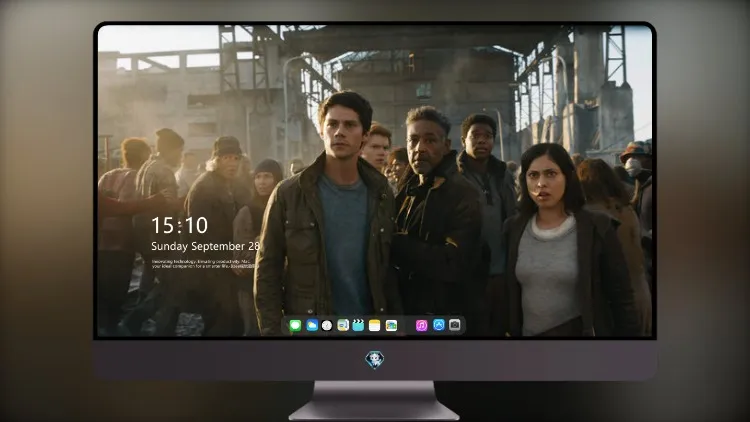Click the dock's empty gap between icon groups
Viewport: 750px width, 422px height.
[407, 325]
